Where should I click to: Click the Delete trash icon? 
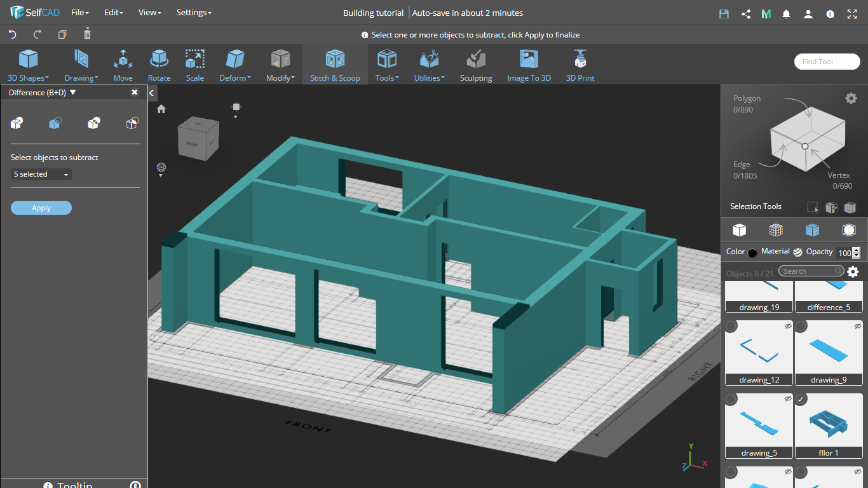point(87,34)
